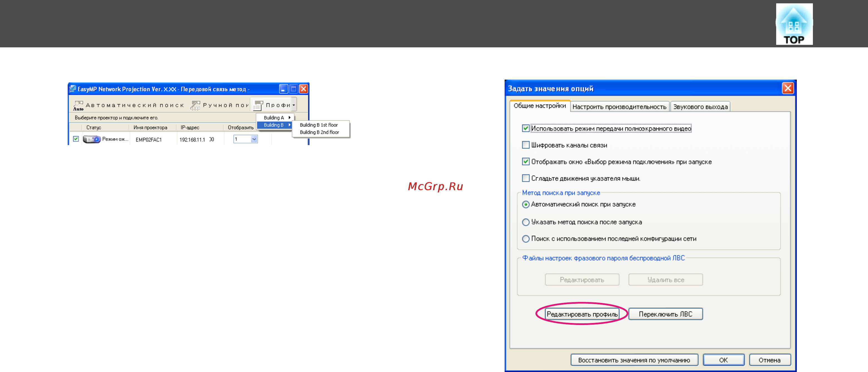Click the 'Отмена' cancel button
This screenshot has height=372, width=868.
pos(769,360)
